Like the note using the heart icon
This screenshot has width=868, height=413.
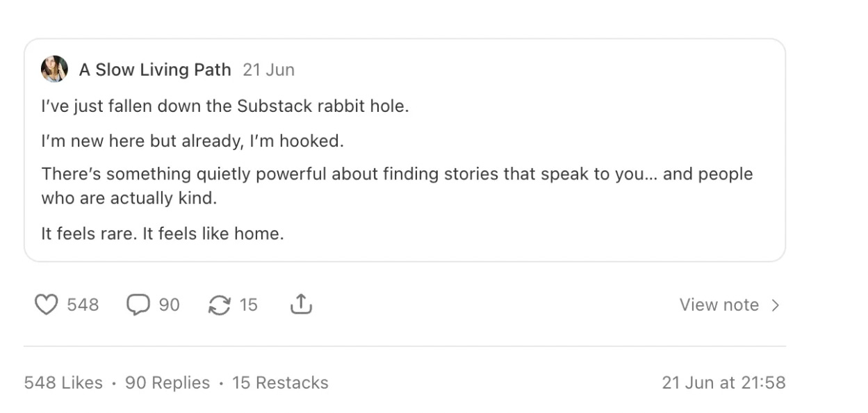pyautogui.click(x=46, y=305)
